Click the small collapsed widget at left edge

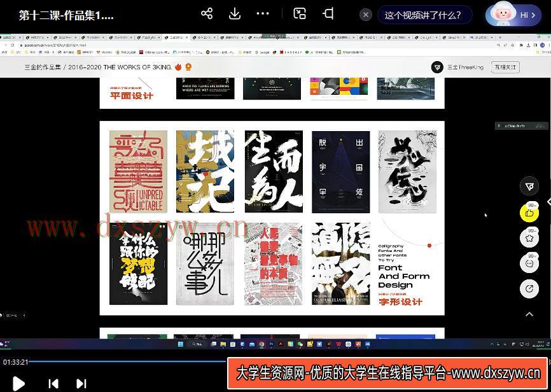pyautogui.click(x=13, y=316)
